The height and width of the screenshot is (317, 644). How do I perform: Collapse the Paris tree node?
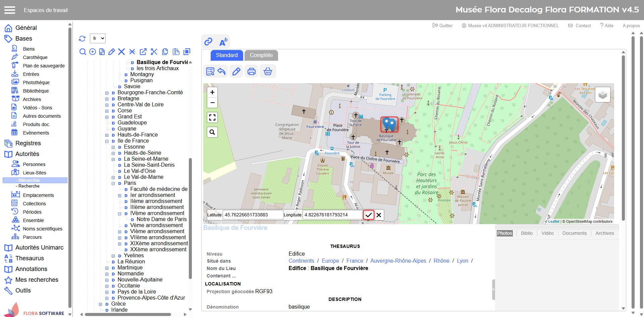pos(113,183)
